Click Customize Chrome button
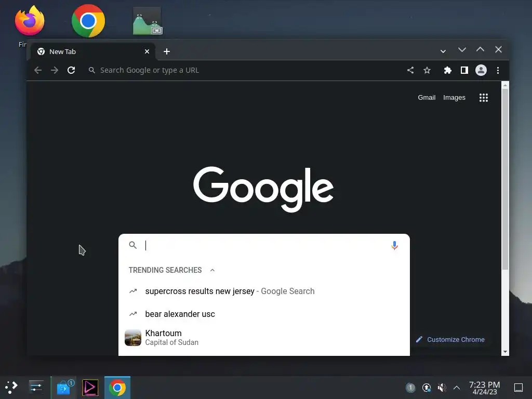Image resolution: width=532 pixels, height=399 pixels. tap(450, 340)
